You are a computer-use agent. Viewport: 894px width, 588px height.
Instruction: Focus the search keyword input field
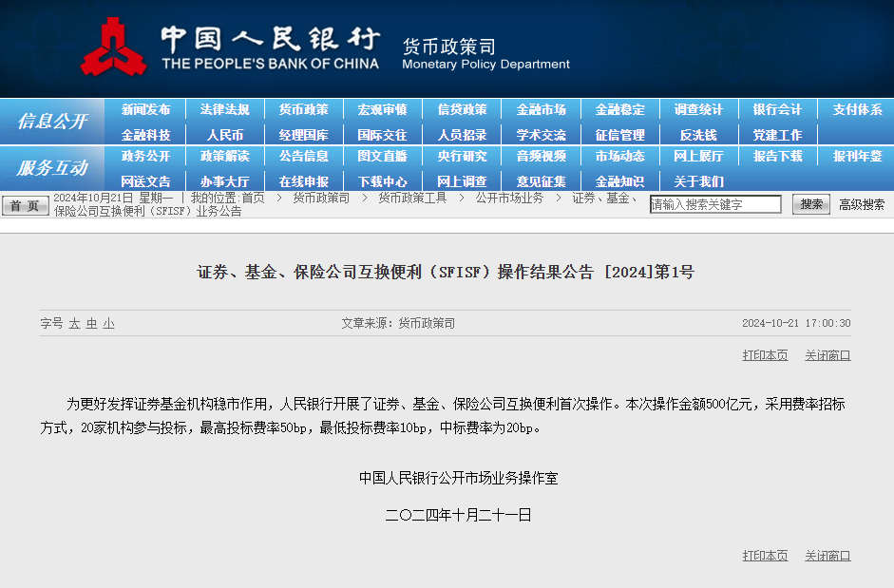[714, 204]
